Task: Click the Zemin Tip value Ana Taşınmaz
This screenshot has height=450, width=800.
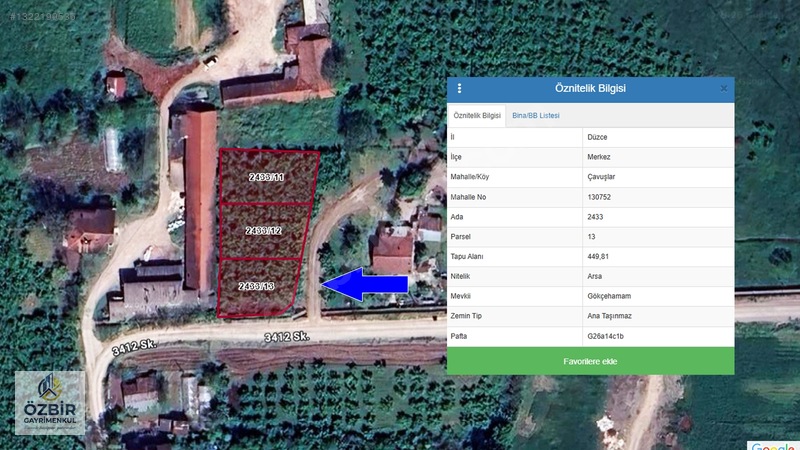Action: click(609, 316)
